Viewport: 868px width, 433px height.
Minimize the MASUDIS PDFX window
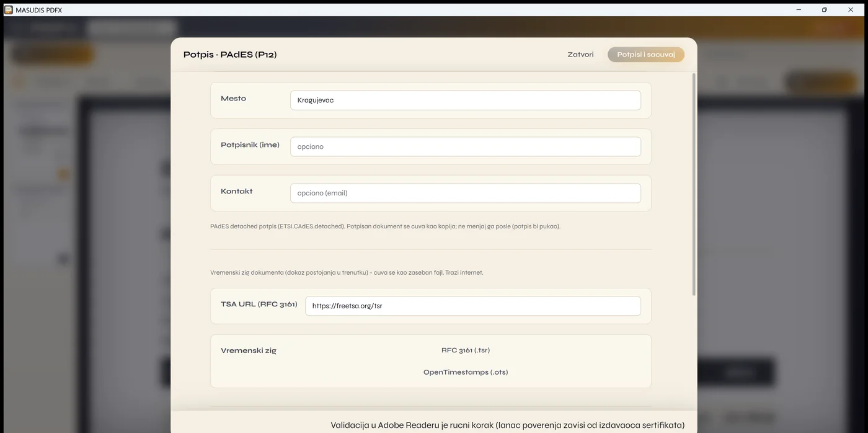(x=799, y=10)
